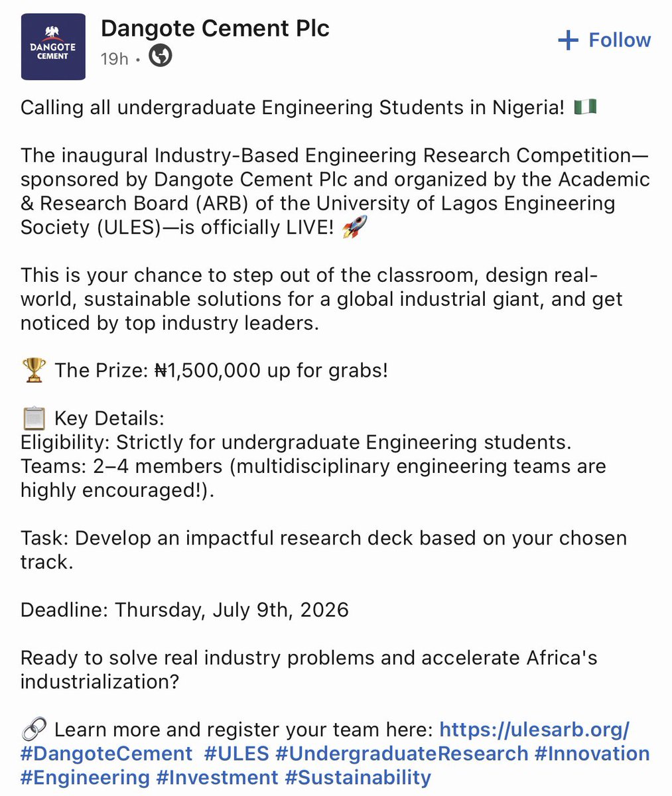Screen dimensions: 672x796
Task: Click the link chain emoji
Action: coord(34,730)
